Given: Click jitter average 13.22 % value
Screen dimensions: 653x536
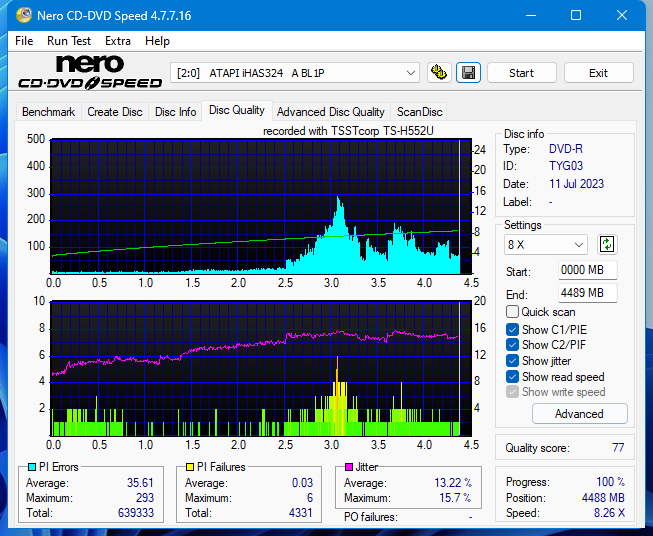Looking at the screenshot, I should [x=453, y=483].
